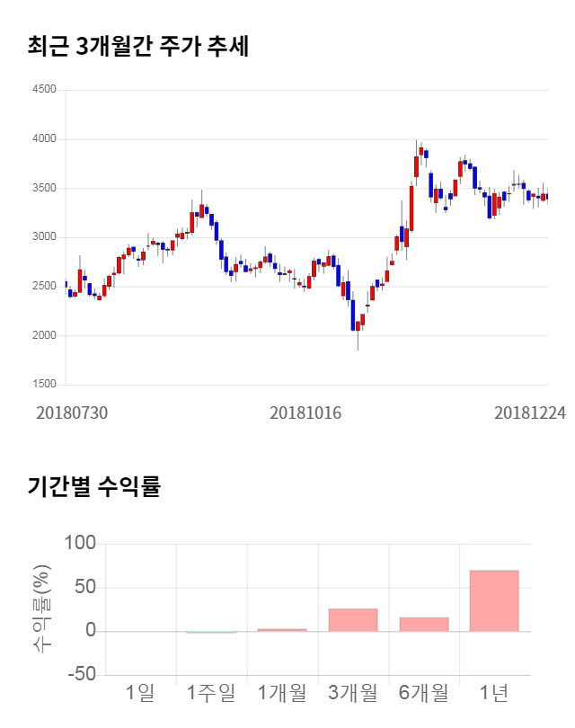Viewport: 575px width, 728px height.
Task: Select the 20181016 date label
Action: 305,413
